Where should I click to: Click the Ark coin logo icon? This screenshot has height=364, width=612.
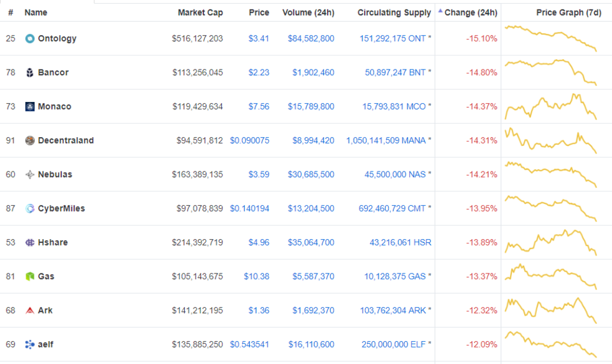[30, 310]
